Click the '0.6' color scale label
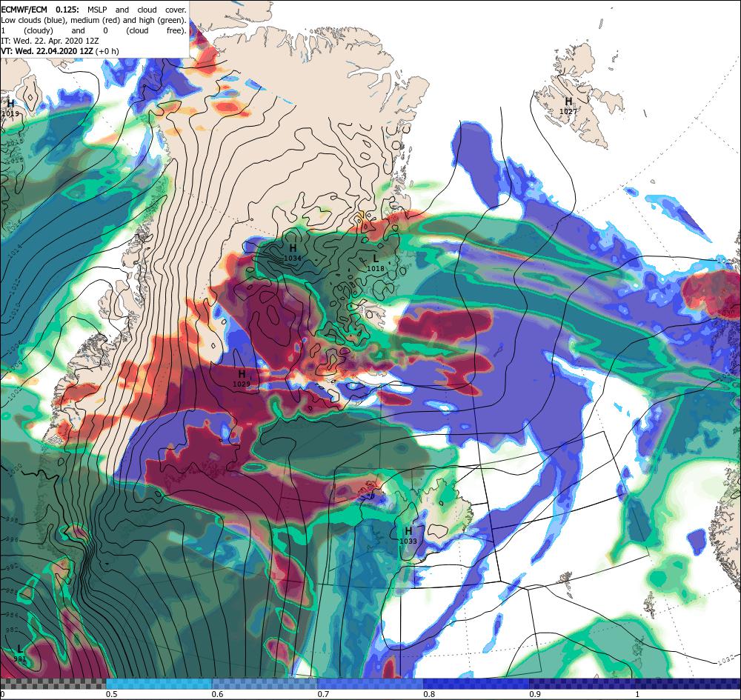741x700 pixels. click(x=217, y=694)
